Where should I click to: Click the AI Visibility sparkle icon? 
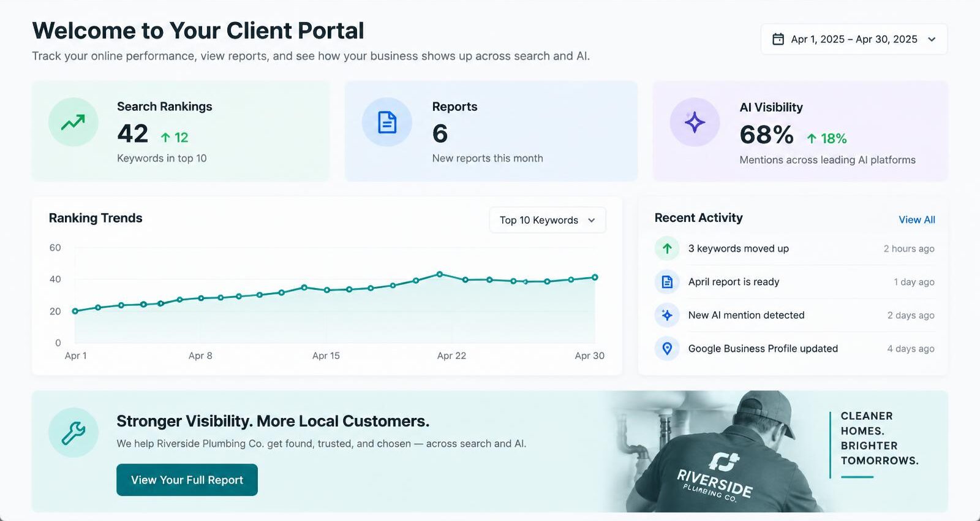[695, 122]
